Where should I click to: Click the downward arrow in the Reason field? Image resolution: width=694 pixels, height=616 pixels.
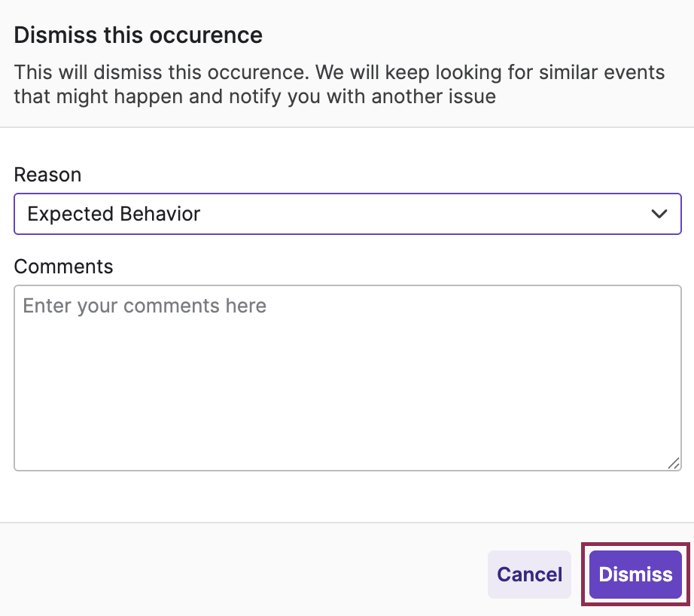tap(659, 214)
